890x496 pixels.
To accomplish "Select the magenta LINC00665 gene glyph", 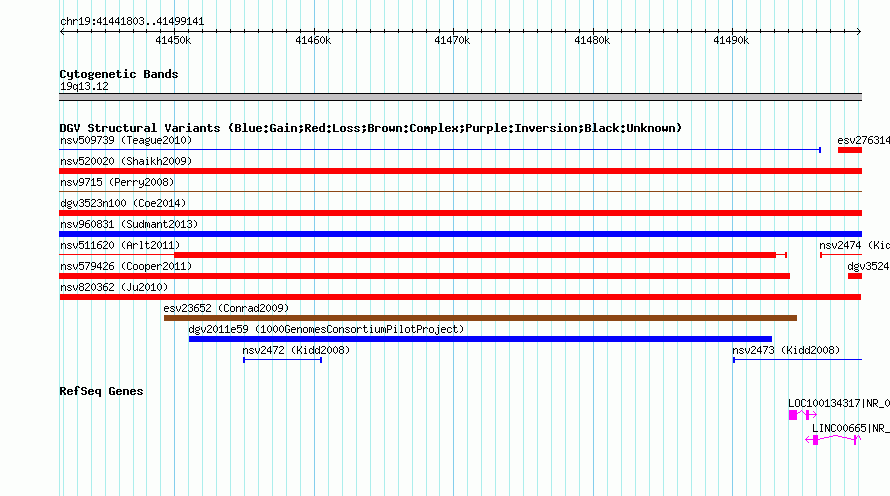I will (833, 440).
